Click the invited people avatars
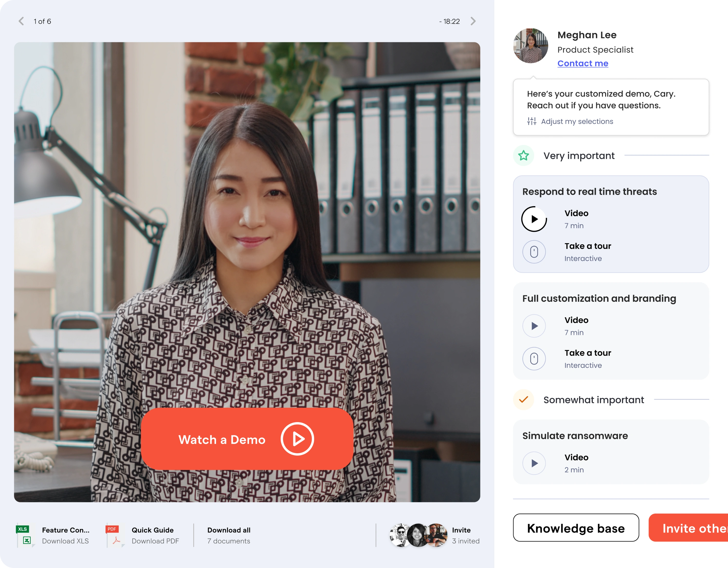 tap(418, 535)
